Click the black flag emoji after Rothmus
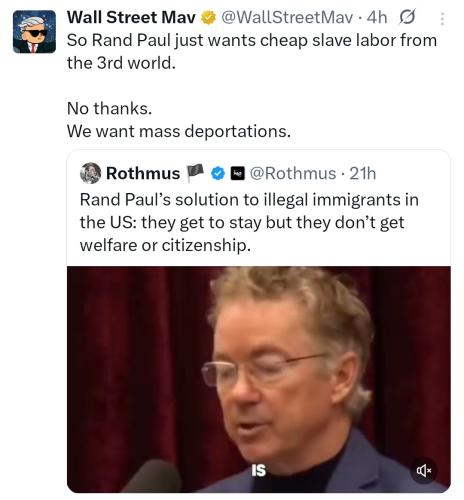 tap(195, 173)
